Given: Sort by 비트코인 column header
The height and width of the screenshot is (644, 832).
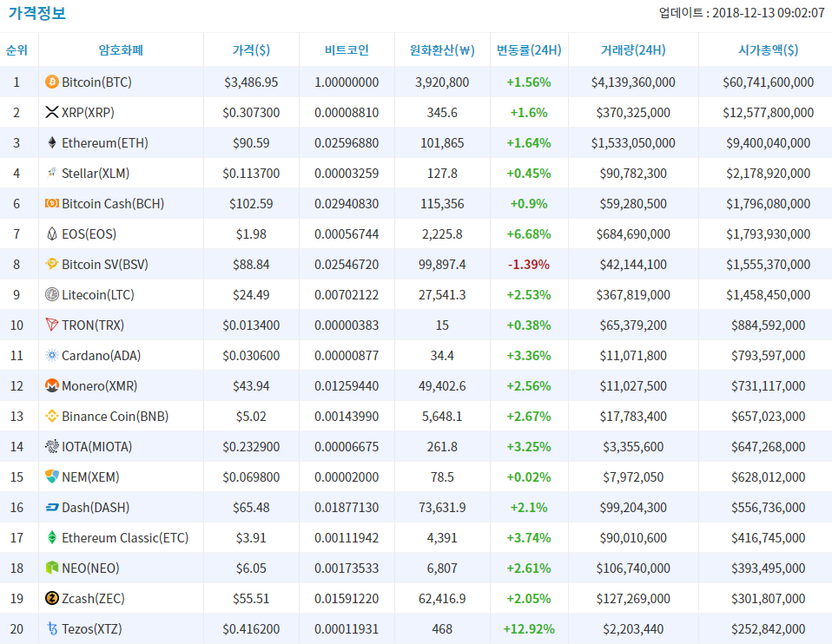Looking at the screenshot, I should click(347, 49).
